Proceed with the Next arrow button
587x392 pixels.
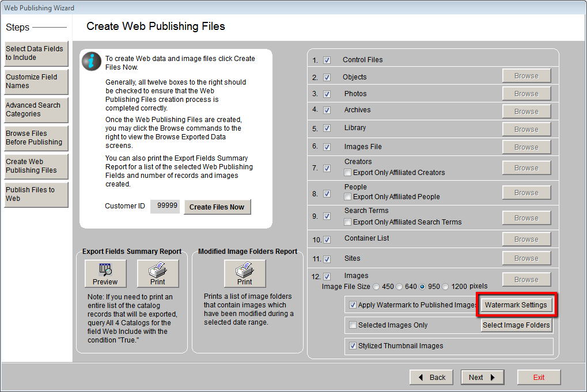482,377
